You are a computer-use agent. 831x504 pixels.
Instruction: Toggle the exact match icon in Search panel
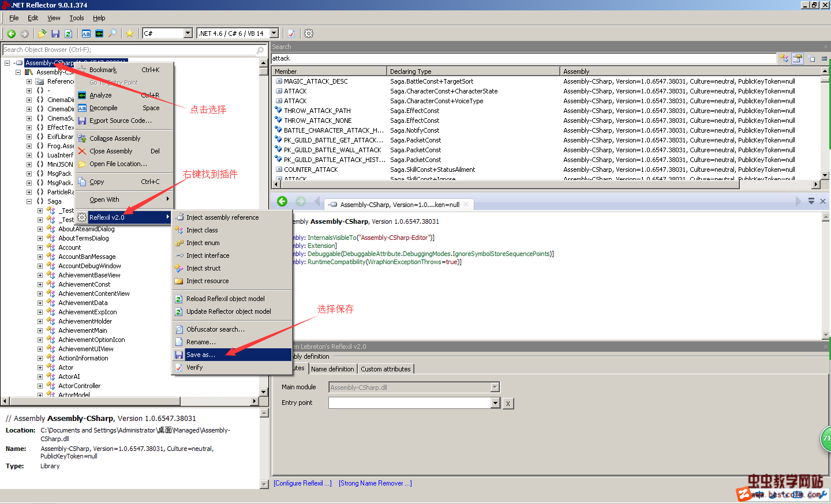pos(812,58)
